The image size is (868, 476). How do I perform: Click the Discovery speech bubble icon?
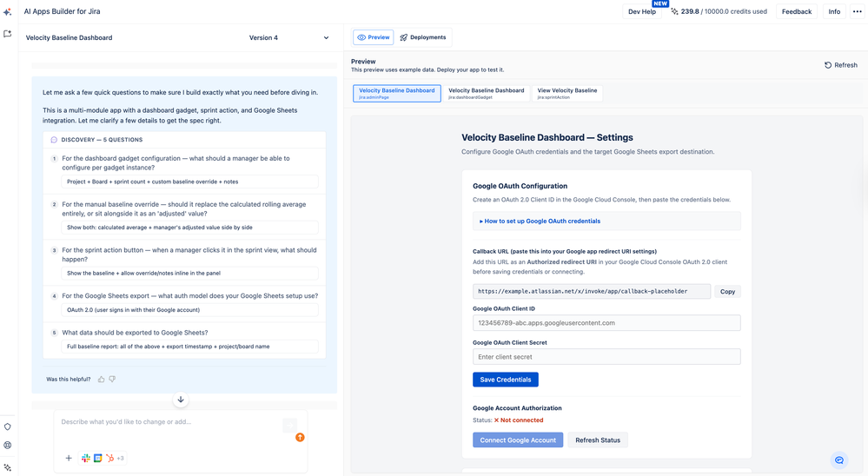point(54,140)
